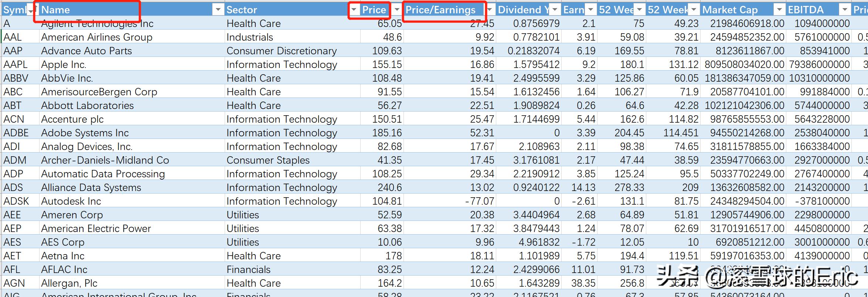Open the Symbol column filter dropdown
Screen dimensions: 868x297
coord(31,10)
